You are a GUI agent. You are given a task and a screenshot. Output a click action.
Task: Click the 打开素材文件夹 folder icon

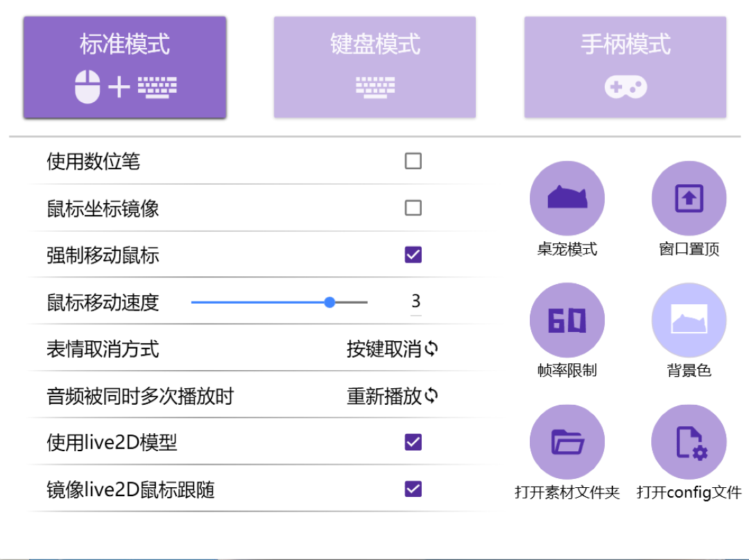[x=567, y=441]
